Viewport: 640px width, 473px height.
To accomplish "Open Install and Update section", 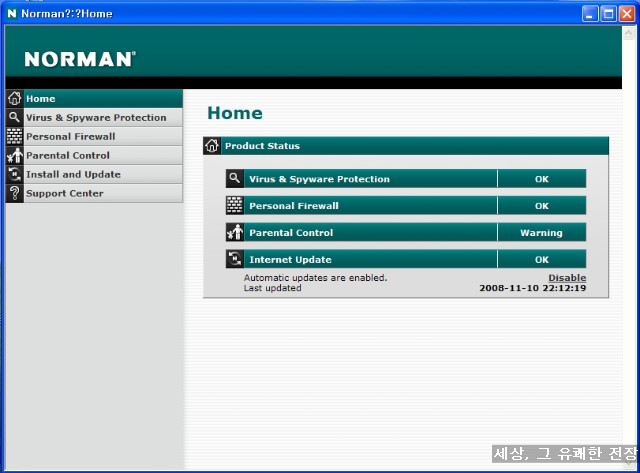I will pyautogui.click(x=94, y=174).
